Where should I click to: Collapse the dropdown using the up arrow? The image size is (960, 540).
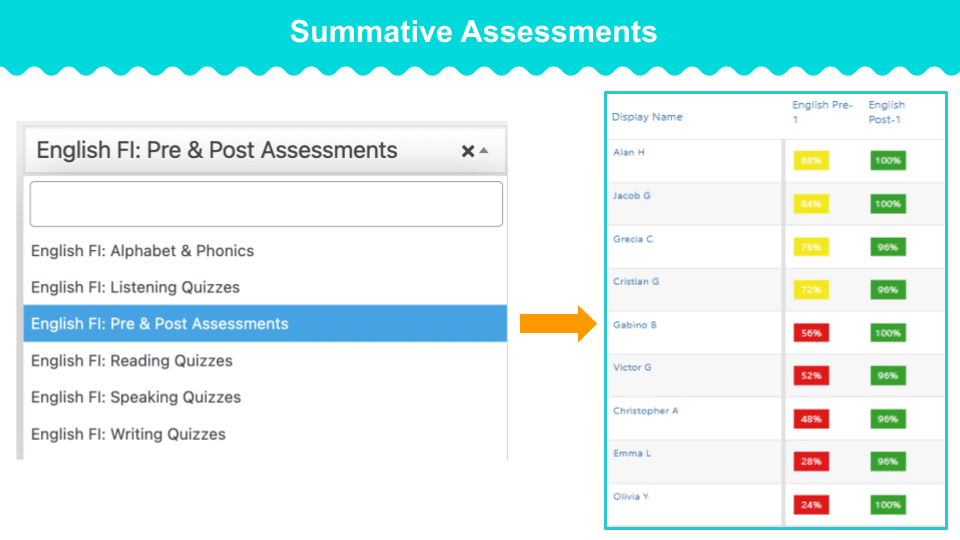[484, 150]
